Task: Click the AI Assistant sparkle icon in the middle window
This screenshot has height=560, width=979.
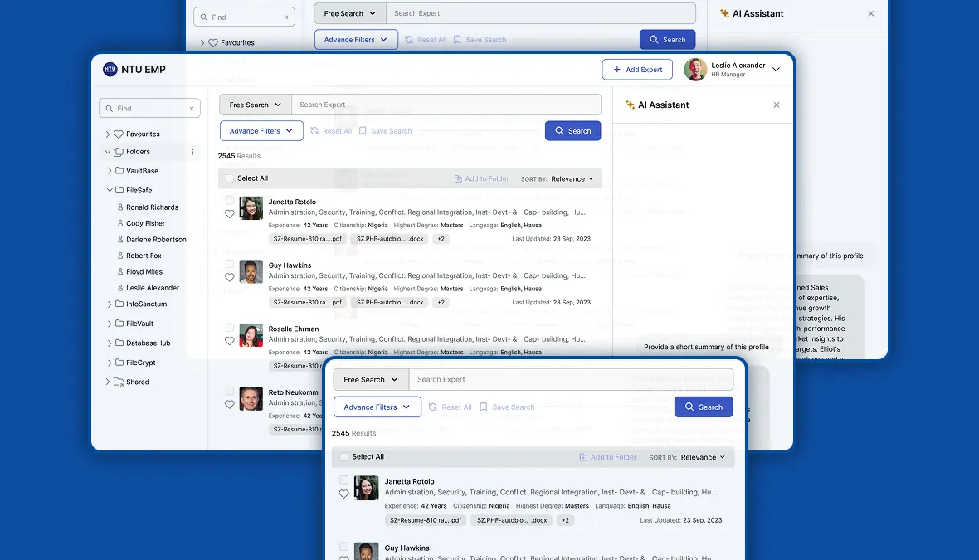Action: tap(630, 105)
